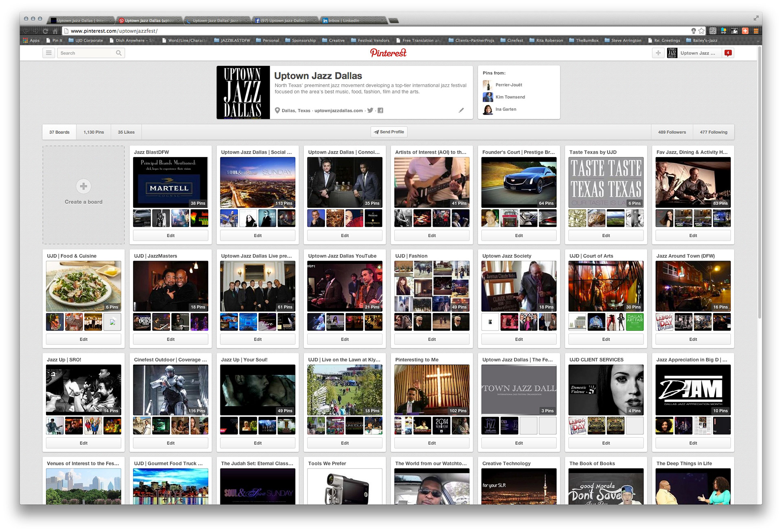This screenshot has height=532, width=782.
Task: Select the 37 Boards tab
Action: pos(59,132)
